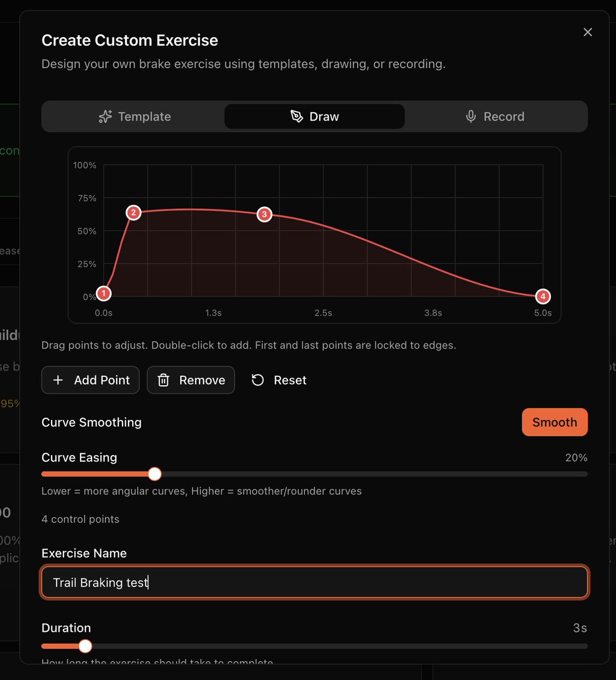616x680 pixels.
Task: Click the Curve Easing slider handle
Action: pyautogui.click(x=155, y=474)
